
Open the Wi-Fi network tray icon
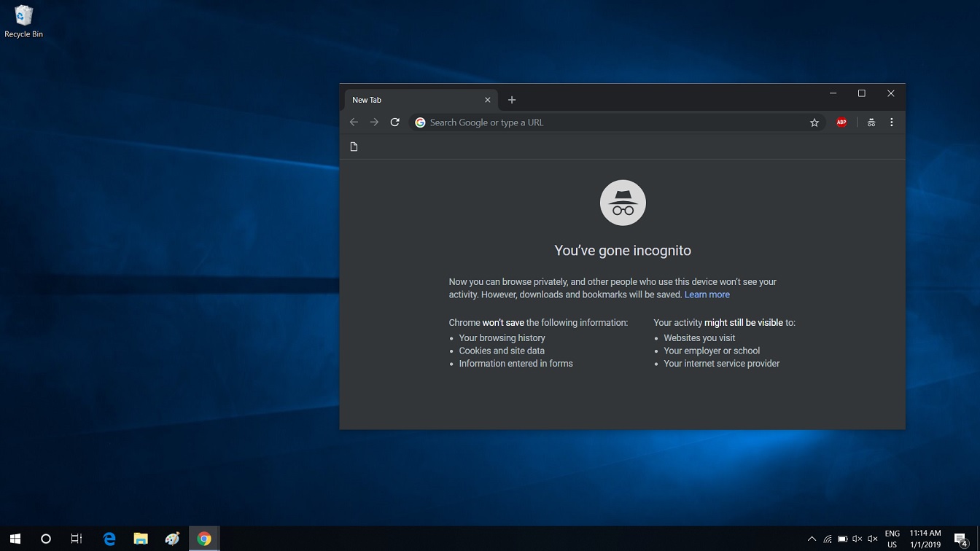(828, 539)
